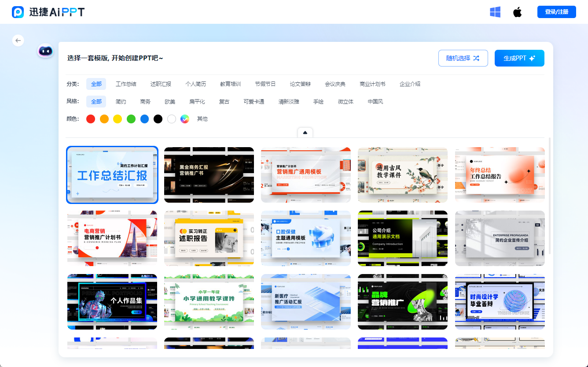
Task: Pick the red color filter
Action: (x=91, y=119)
